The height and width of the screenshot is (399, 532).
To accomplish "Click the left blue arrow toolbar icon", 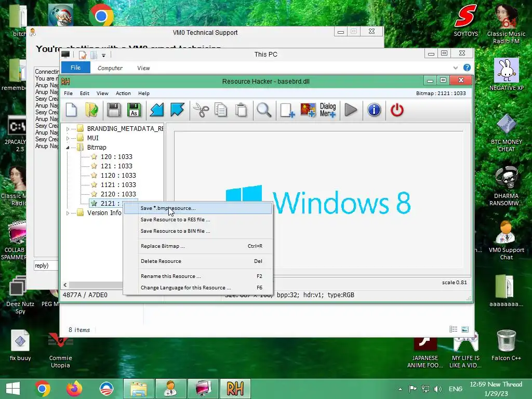I will coord(157,110).
